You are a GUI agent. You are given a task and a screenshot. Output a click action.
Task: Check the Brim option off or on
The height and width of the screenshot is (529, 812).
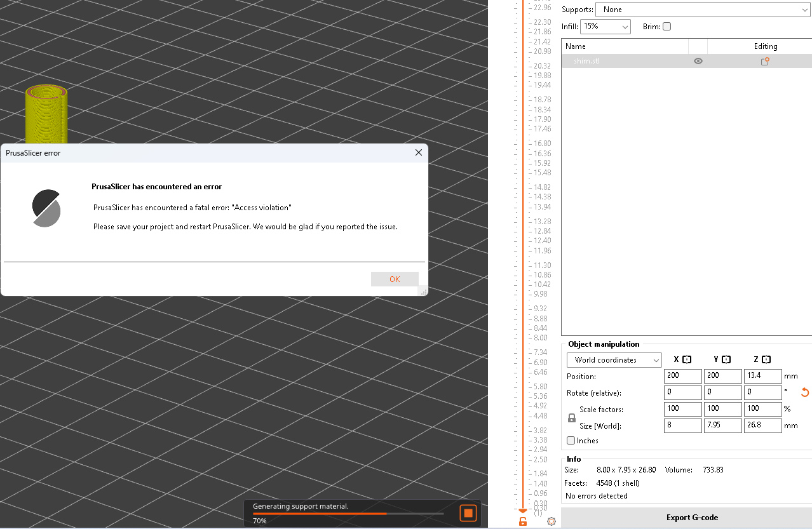(x=667, y=26)
